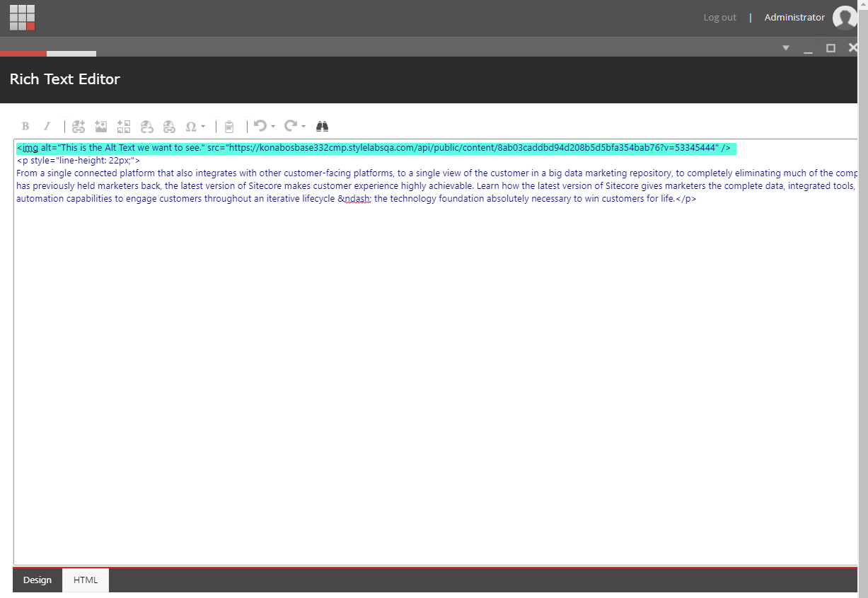Screen dimensions: 868x598
Task: Redo the last undone edit
Action: point(291,126)
